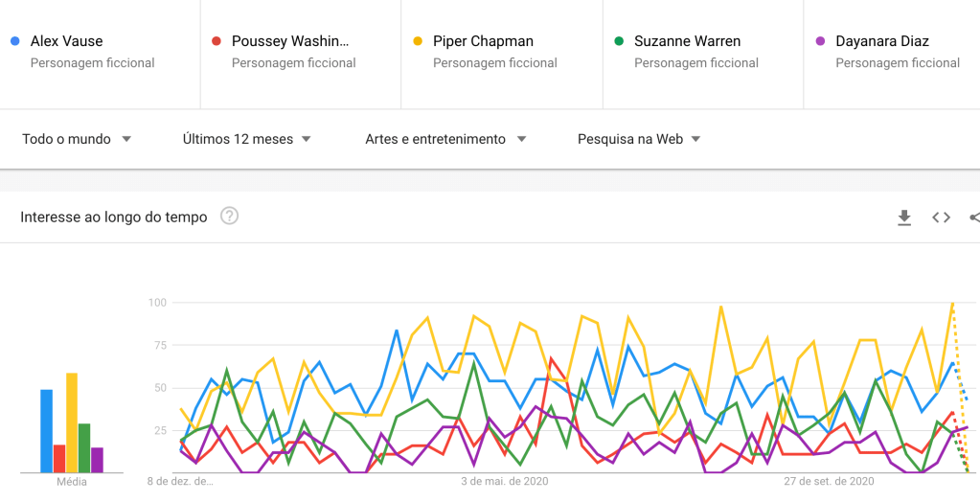
Task: Click the Suzanne Warren term box
Action: click(687, 41)
